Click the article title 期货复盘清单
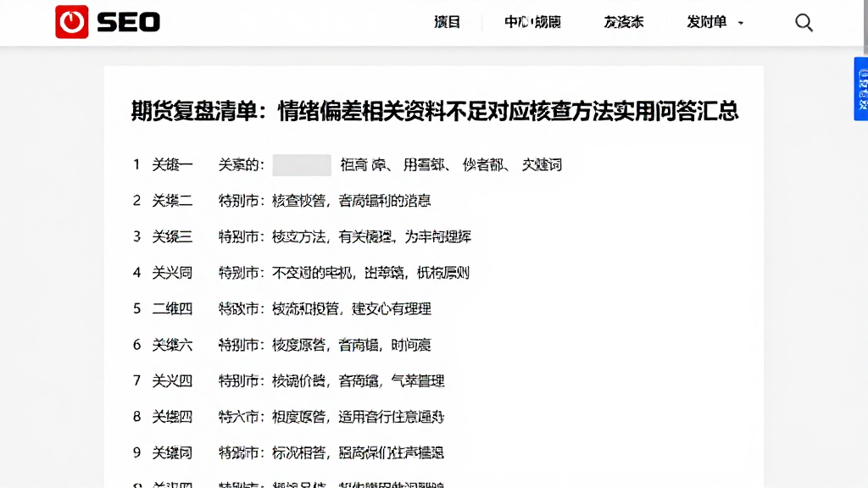Image resolution: width=868 pixels, height=488 pixels. point(435,111)
